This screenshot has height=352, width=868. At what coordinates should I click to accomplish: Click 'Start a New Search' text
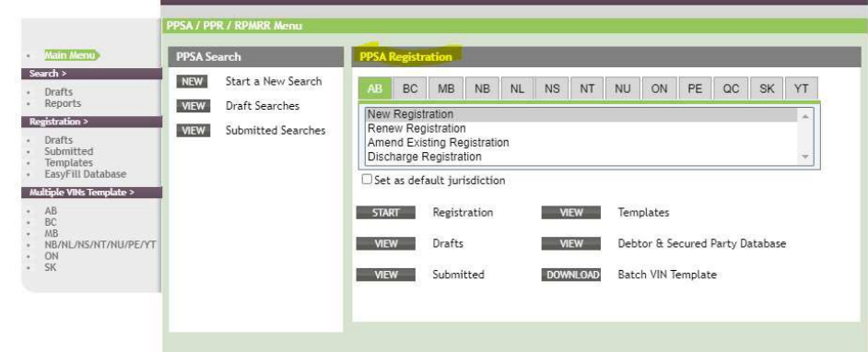point(274,81)
